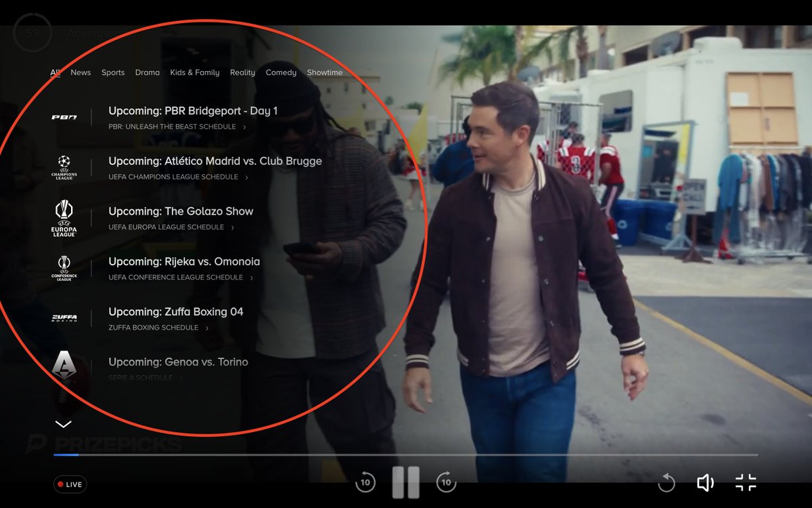This screenshot has height=508, width=812.
Task: Open UEFA Conference League Schedule link
Action: click(181, 277)
